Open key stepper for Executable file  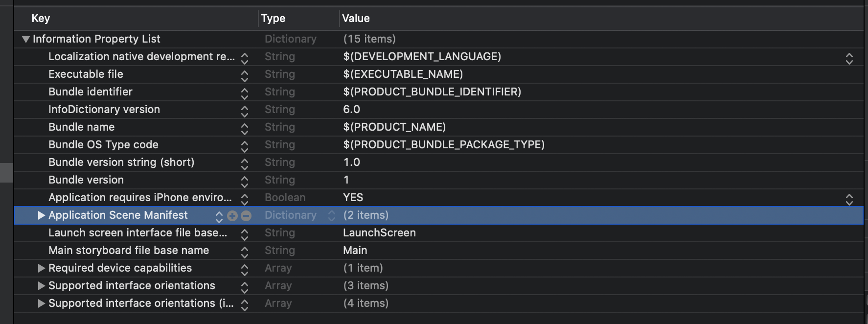point(245,75)
